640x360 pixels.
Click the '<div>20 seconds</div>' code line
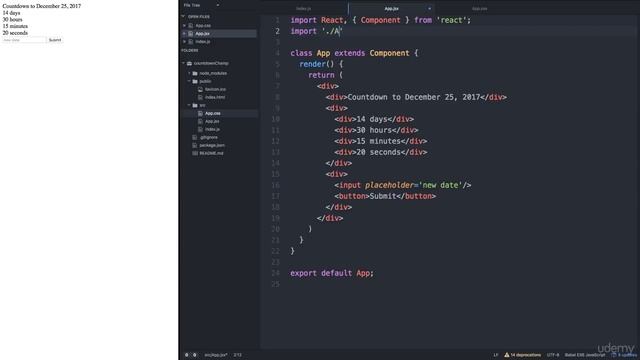pyautogui.click(x=381, y=152)
